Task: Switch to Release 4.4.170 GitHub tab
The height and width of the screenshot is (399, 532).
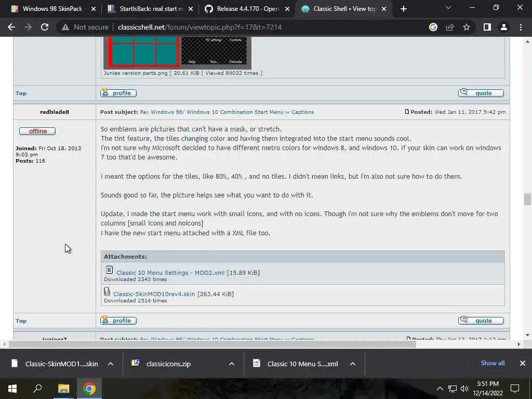Action: [x=248, y=9]
